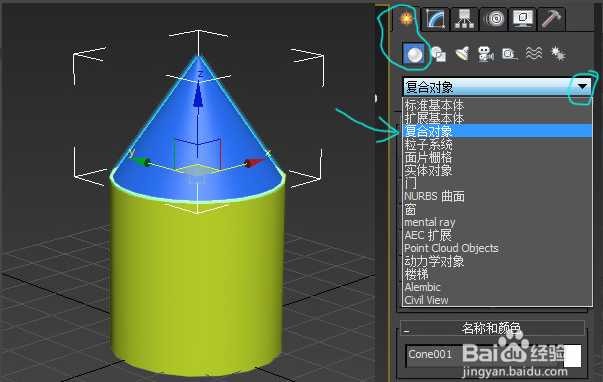Click the red X-axis gizmo arrow
The width and height of the screenshot is (603, 382).
(254, 163)
